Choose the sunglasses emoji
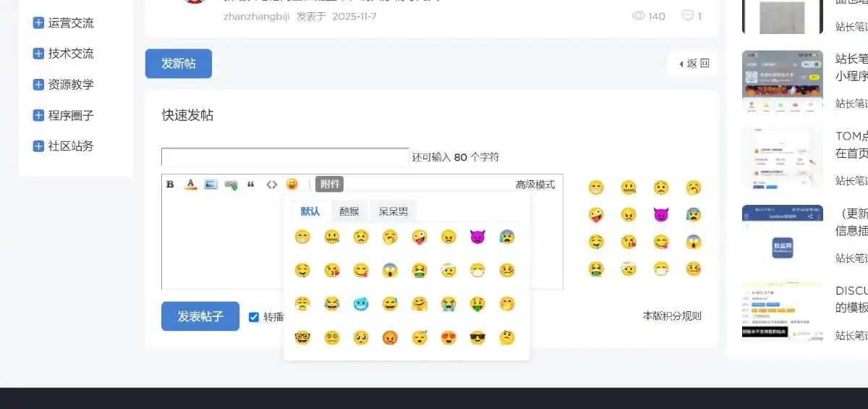This screenshot has width=868, height=409. point(477,337)
